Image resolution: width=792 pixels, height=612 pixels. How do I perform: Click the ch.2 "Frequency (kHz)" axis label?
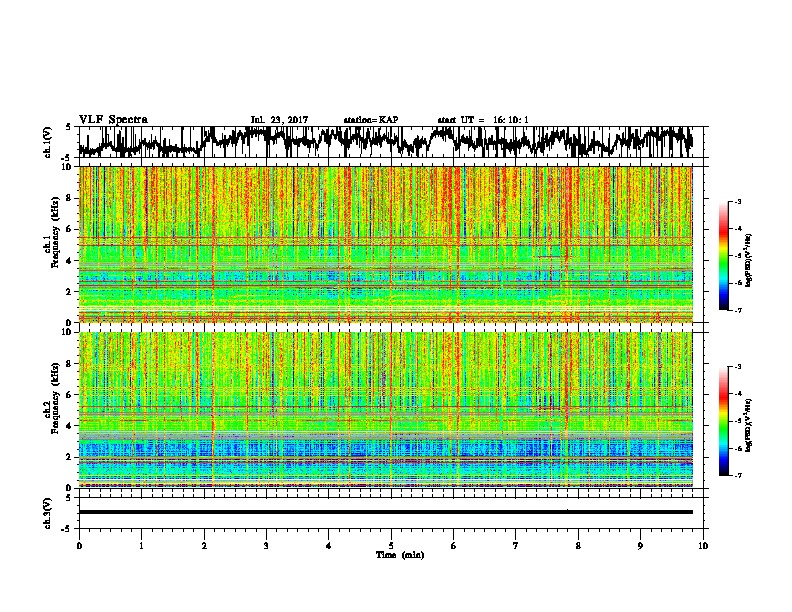point(56,398)
